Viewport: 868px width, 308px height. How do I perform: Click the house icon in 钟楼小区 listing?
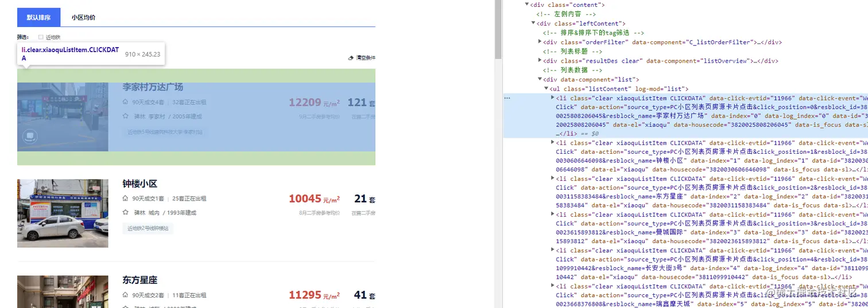tap(125, 198)
